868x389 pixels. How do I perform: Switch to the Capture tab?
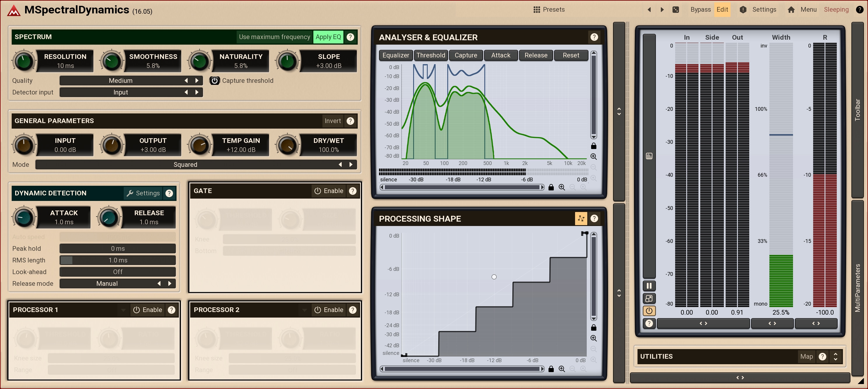pyautogui.click(x=466, y=56)
